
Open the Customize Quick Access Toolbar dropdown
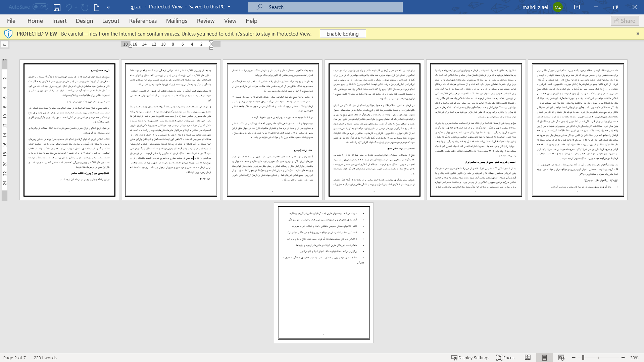pos(108,7)
